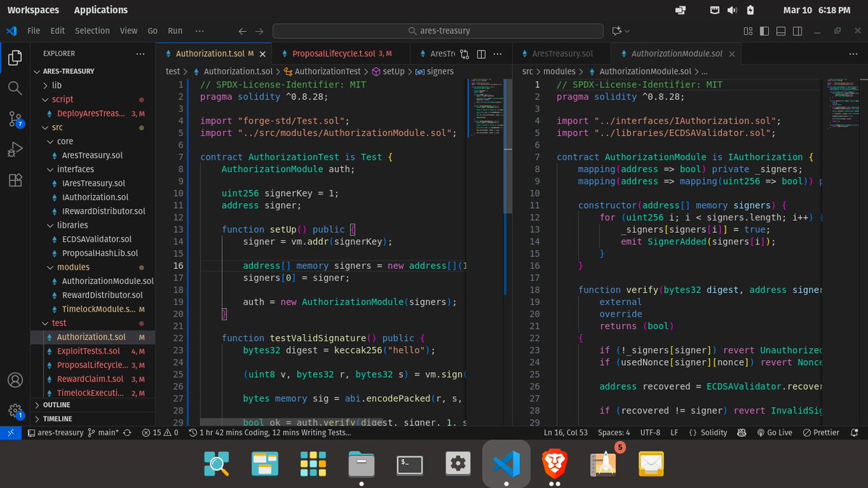Open AresTreasury.sol in the file tree

pos(93,155)
